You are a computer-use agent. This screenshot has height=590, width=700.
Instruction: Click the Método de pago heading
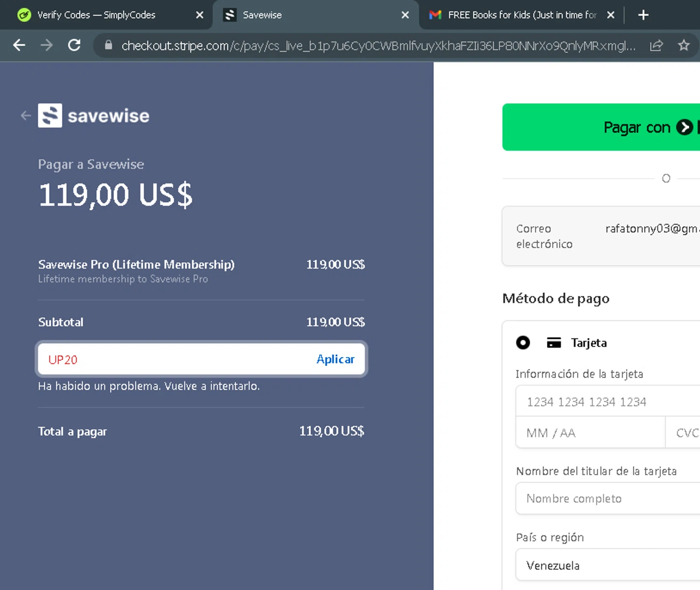pos(556,299)
